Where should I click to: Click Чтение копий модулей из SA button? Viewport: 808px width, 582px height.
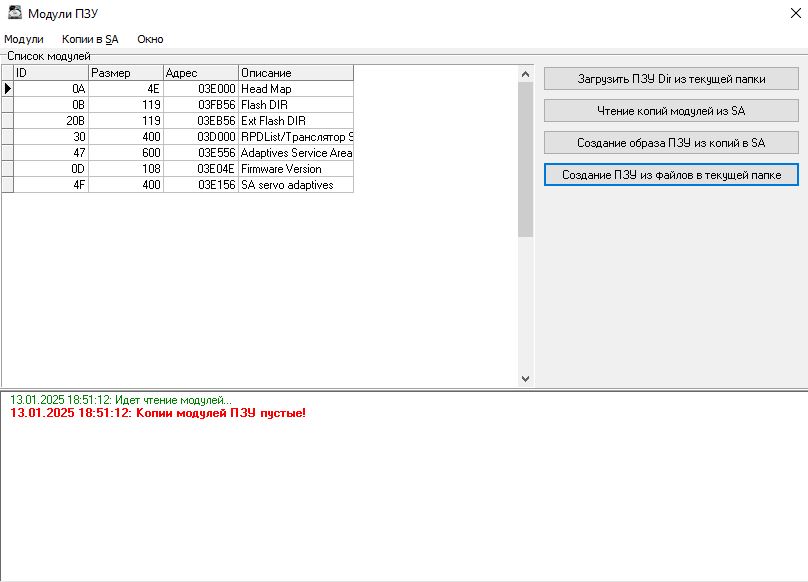671,111
